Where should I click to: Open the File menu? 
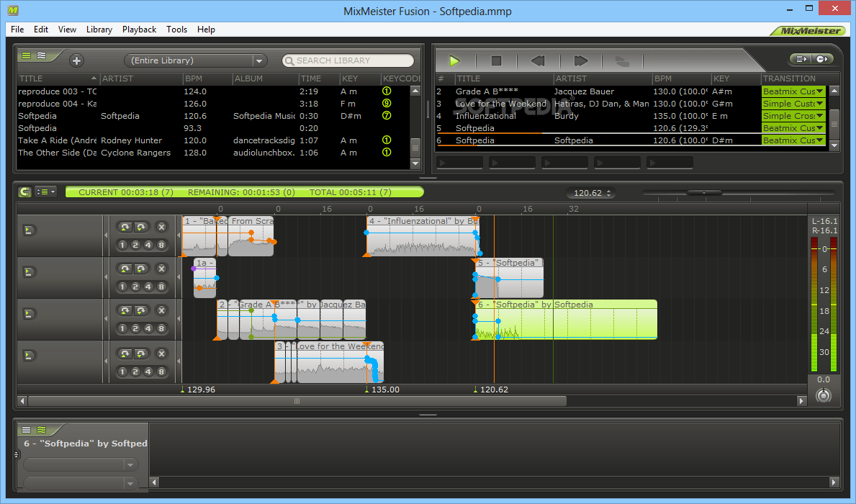(17, 30)
